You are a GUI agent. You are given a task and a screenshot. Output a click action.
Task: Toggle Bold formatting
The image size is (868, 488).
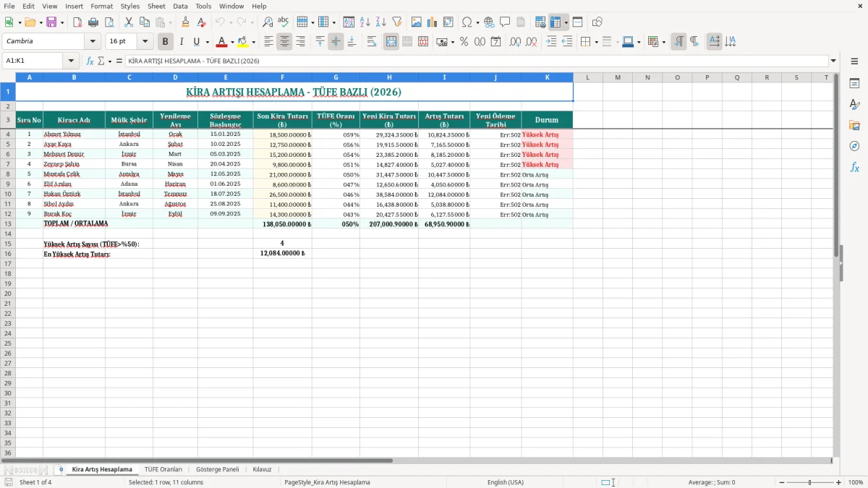[x=166, y=42]
